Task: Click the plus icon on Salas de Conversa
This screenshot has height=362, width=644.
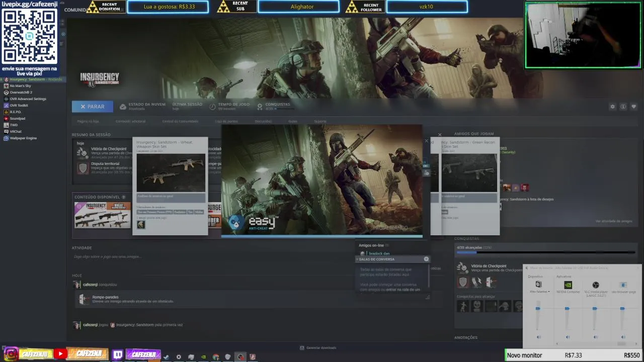Action: (x=426, y=259)
